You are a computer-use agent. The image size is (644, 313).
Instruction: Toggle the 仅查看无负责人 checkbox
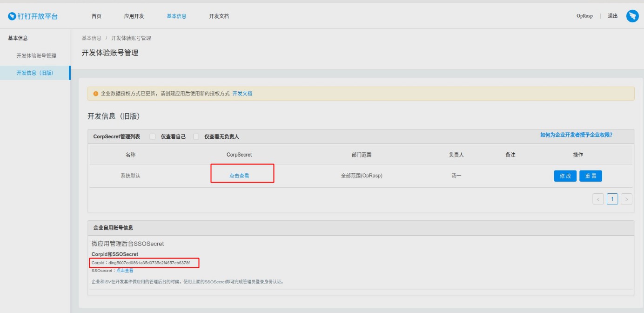point(196,136)
